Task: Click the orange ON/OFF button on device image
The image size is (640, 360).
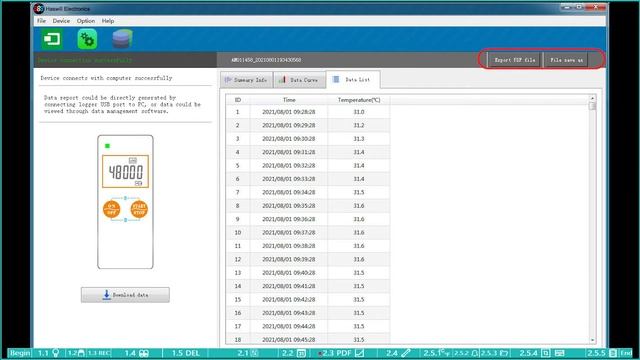Action: point(111,209)
